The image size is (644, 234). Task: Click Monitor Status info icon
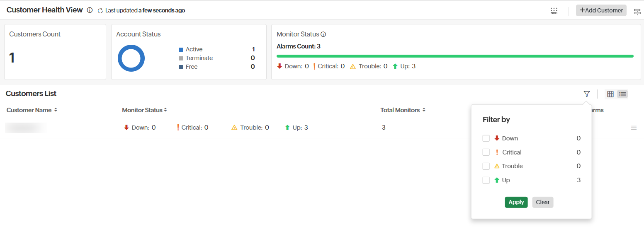pyautogui.click(x=323, y=34)
